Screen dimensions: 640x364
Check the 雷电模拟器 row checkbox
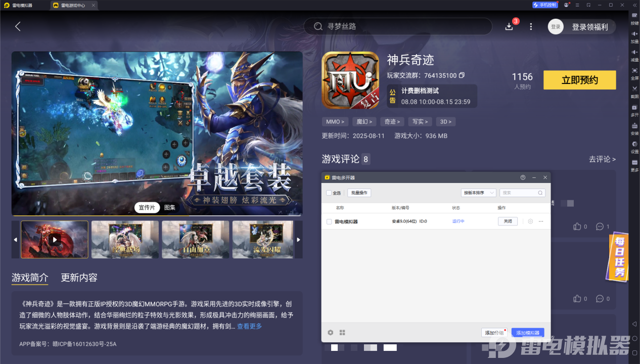[x=329, y=221]
